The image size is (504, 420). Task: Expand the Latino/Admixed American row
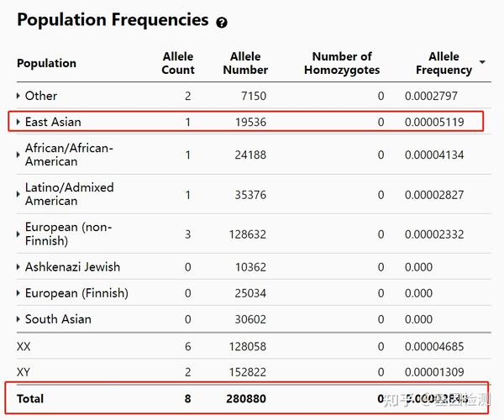click(x=18, y=195)
